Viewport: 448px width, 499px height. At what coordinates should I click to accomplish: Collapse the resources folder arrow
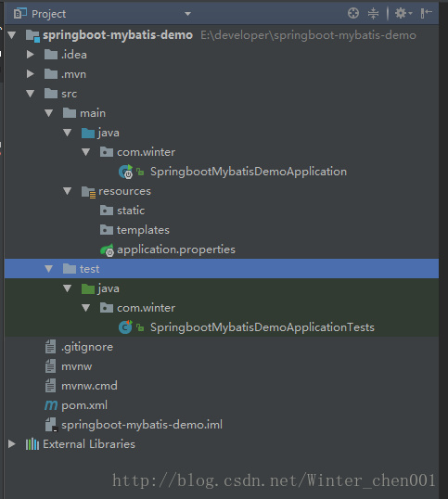pyautogui.click(x=67, y=191)
